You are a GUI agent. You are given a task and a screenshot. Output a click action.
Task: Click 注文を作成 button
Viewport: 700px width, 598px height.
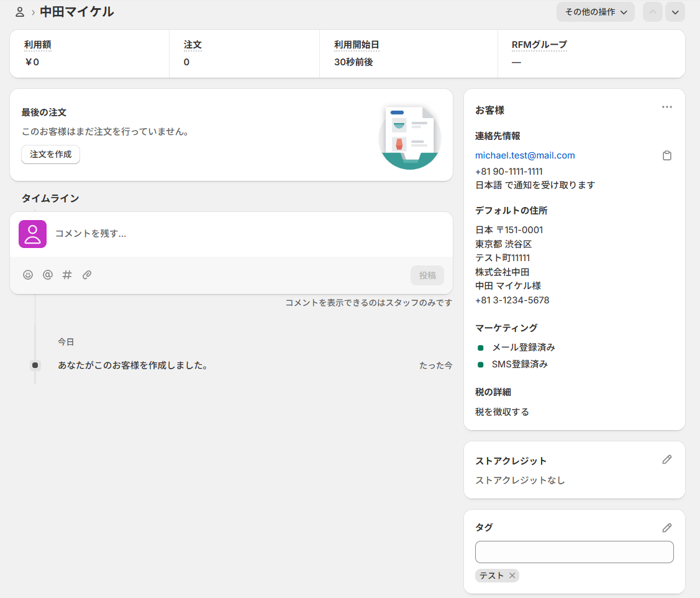coord(50,154)
